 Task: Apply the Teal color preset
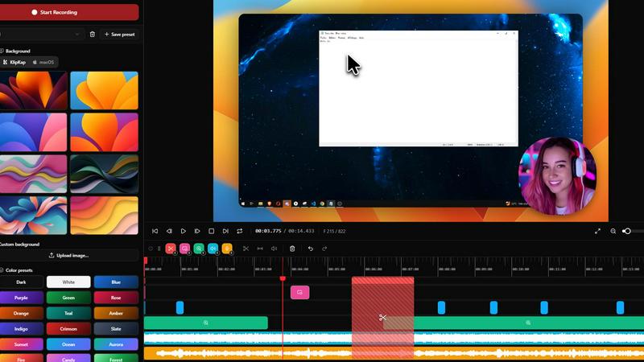pos(68,313)
